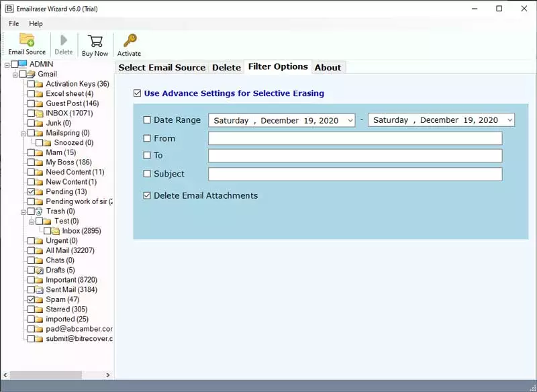Uncheck the Pending (13) folder checkbox

pyautogui.click(x=31, y=192)
